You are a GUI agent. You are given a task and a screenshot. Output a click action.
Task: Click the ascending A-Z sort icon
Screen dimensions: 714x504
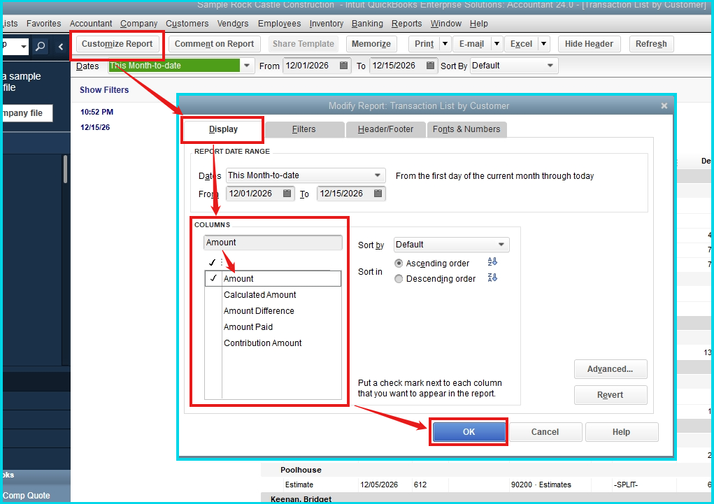tap(492, 262)
